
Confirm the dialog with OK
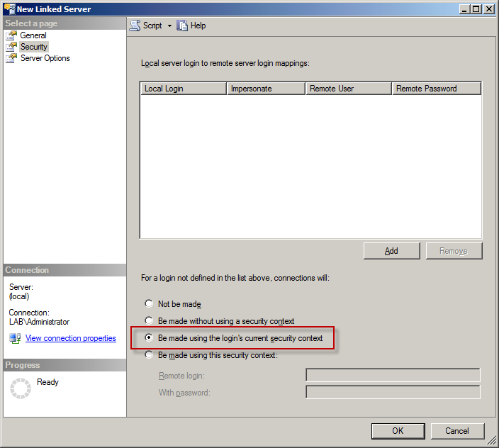398,431
